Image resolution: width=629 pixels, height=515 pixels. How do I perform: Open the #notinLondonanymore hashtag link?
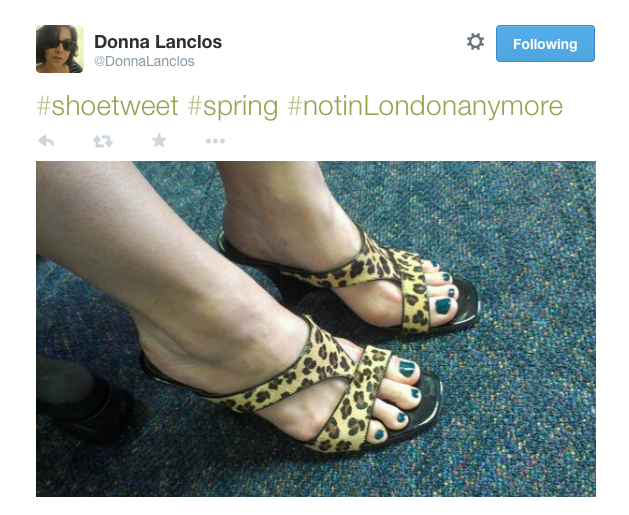(x=425, y=107)
